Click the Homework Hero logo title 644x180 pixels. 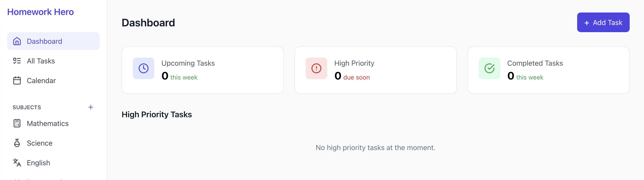(x=40, y=12)
